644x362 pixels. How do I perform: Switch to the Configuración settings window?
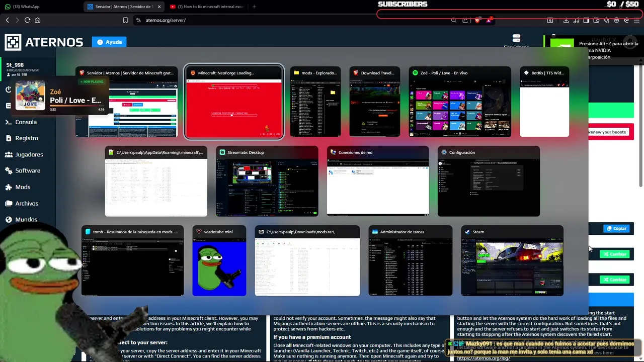coord(489,182)
